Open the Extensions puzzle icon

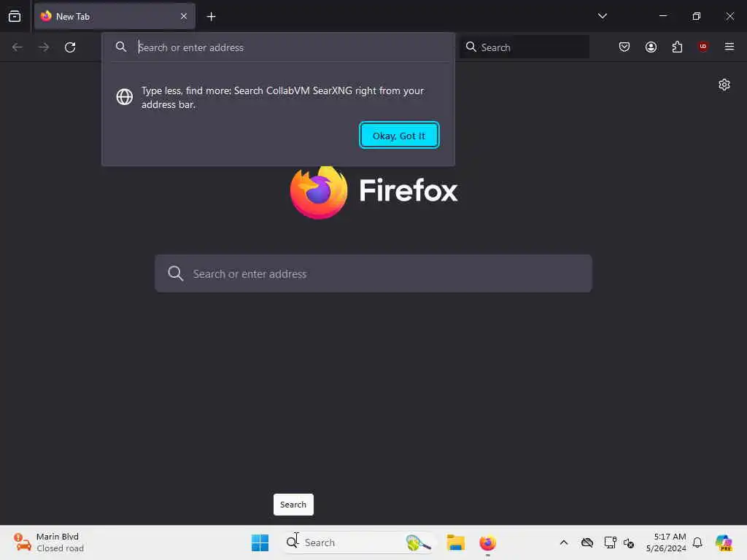pyautogui.click(x=677, y=47)
